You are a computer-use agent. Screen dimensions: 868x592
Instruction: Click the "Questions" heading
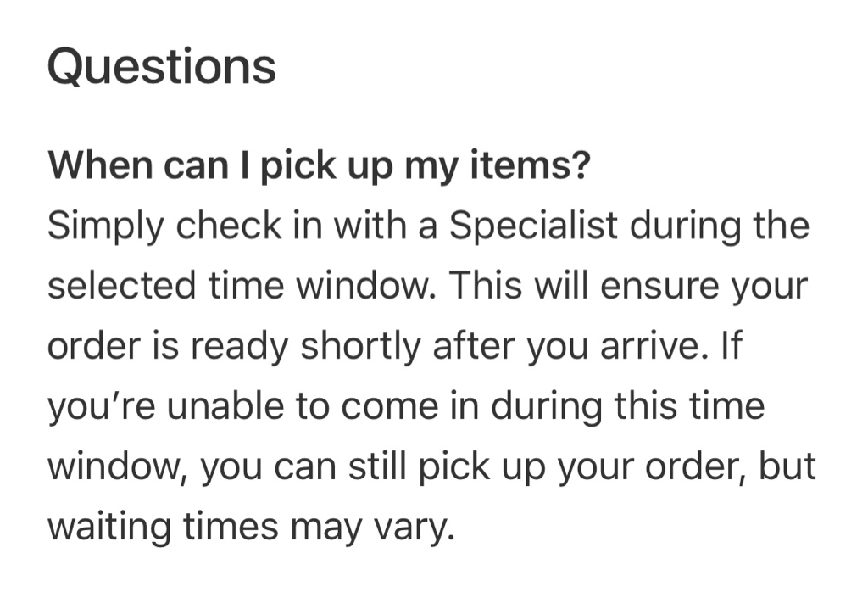pyautogui.click(x=162, y=68)
